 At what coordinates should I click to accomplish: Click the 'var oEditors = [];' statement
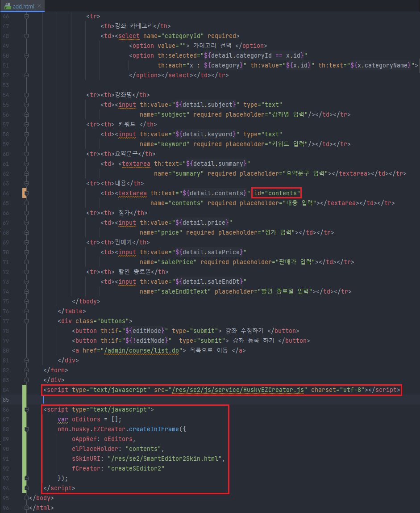90,419
